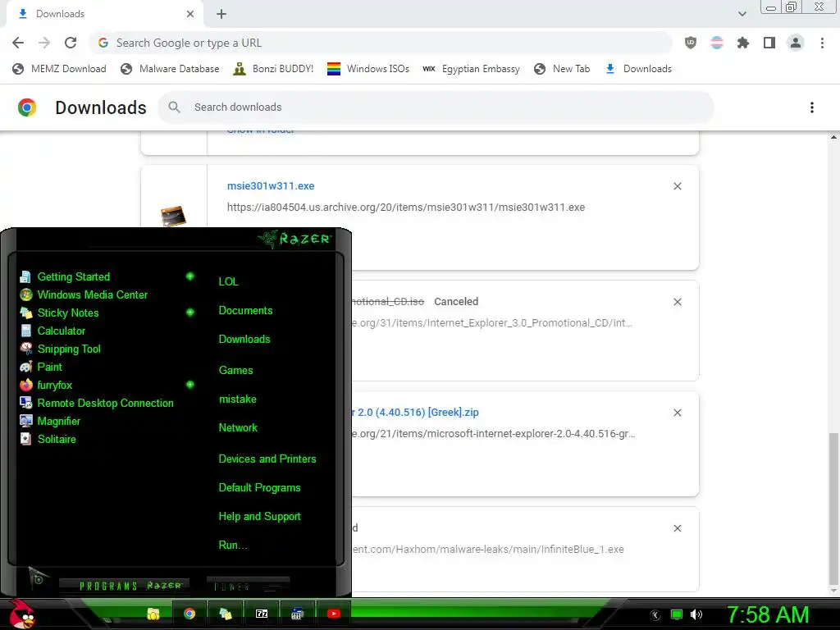Image resolution: width=840 pixels, height=630 pixels.
Task: Open Bonzi BUDDY! bookmark
Action: point(274,69)
